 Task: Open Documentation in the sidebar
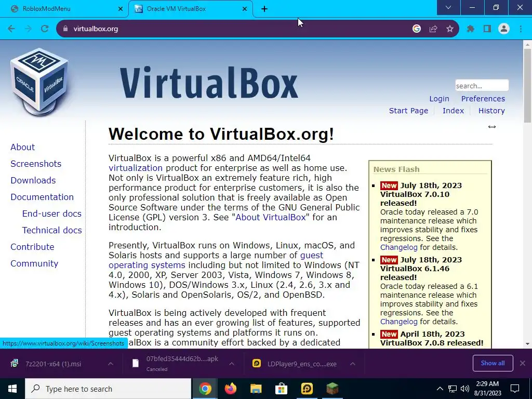[42, 197]
